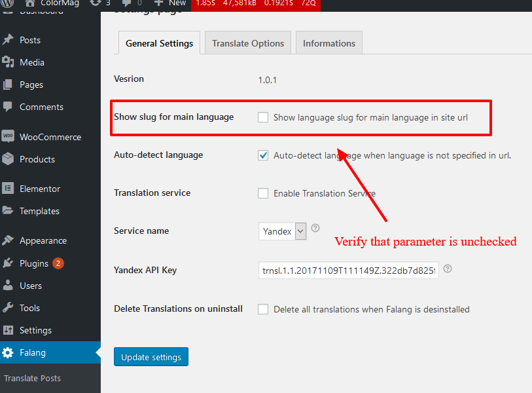The height and width of the screenshot is (393, 532).
Task: Open the Templates menu item
Action: click(50, 211)
